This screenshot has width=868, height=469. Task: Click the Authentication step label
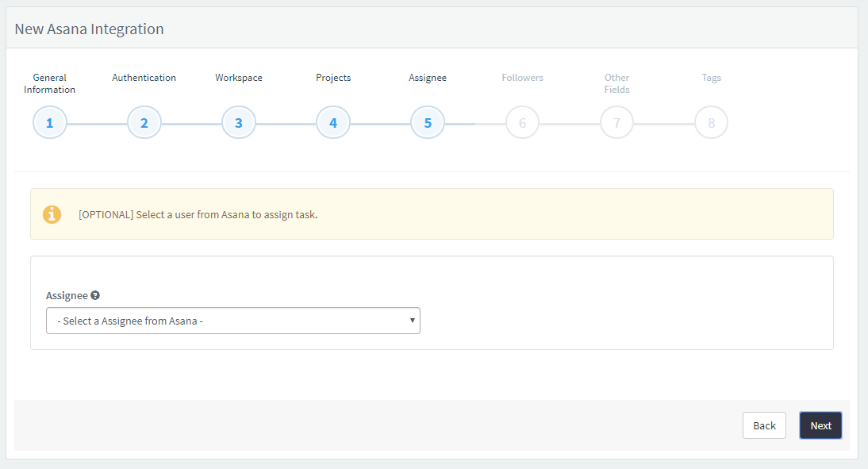[x=144, y=78]
